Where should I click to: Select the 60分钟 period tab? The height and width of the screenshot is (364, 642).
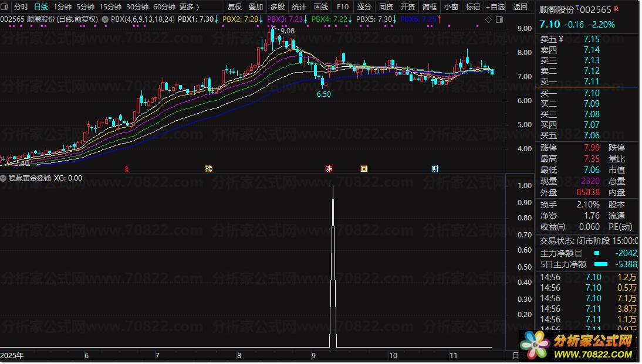(164, 7)
